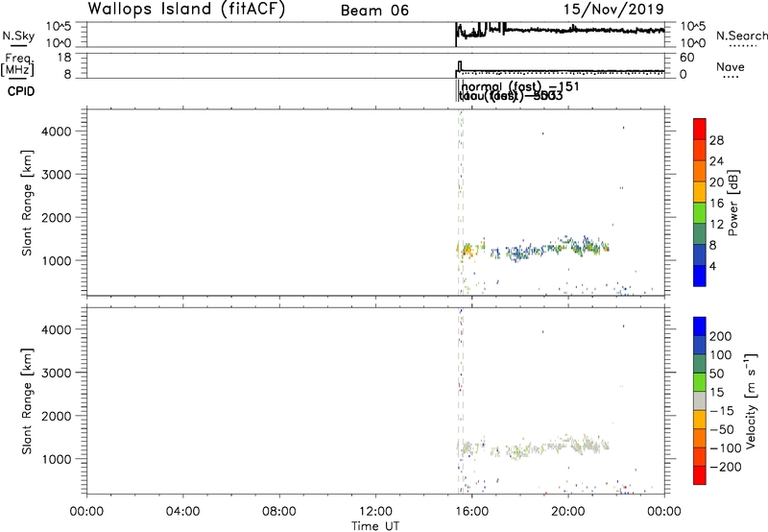Select the 'Beam 06' label
This screenshot has height=532, width=768.
(374, 11)
